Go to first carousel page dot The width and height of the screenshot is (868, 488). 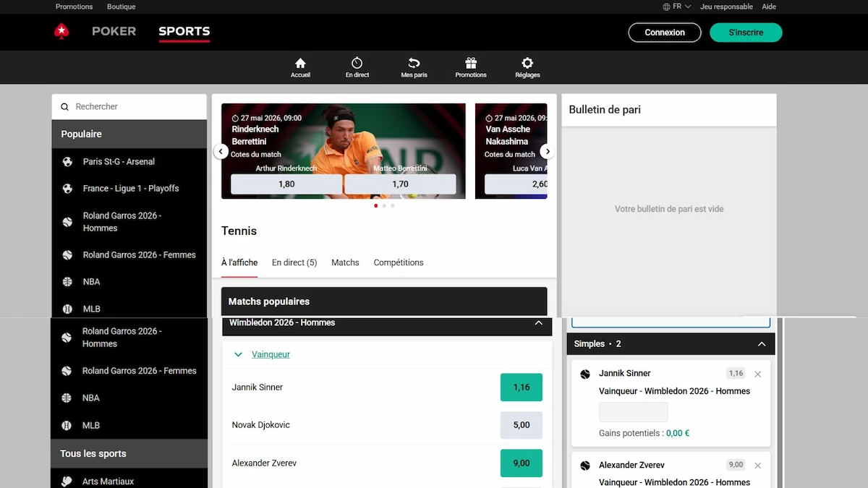click(376, 206)
